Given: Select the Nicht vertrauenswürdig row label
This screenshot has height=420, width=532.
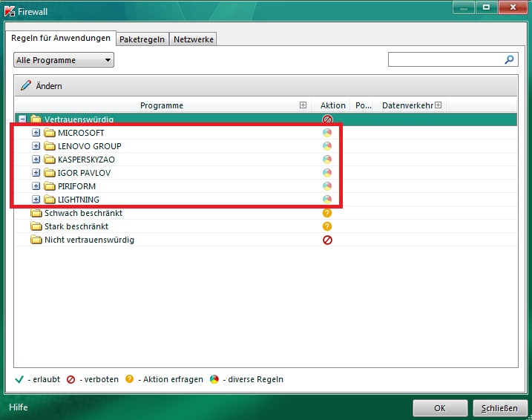Looking at the screenshot, I should (x=89, y=240).
